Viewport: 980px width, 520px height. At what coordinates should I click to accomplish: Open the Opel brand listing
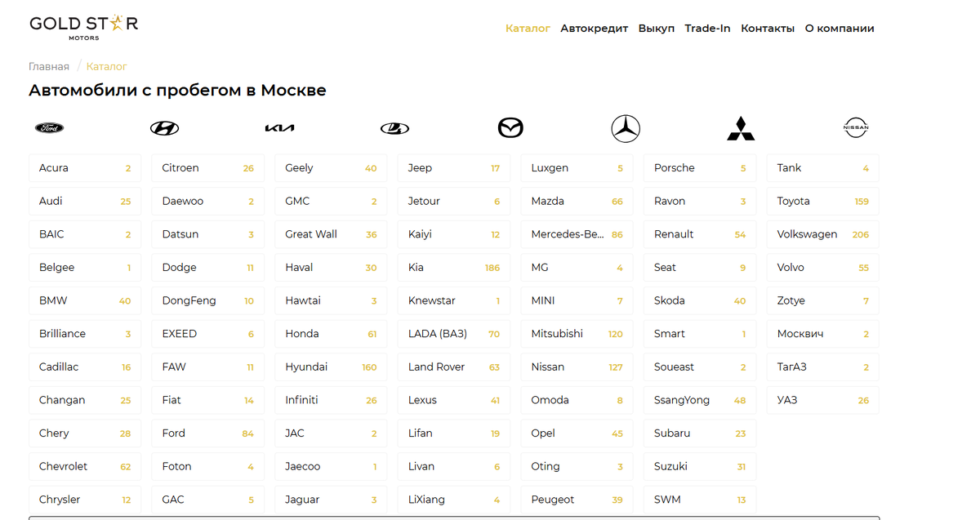(x=577, y=433)
